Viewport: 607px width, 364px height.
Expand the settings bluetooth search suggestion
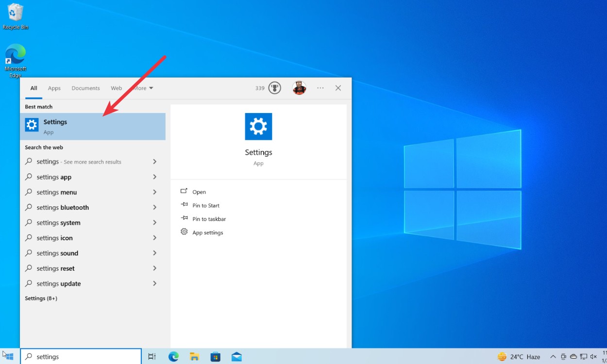coord(154,207)
